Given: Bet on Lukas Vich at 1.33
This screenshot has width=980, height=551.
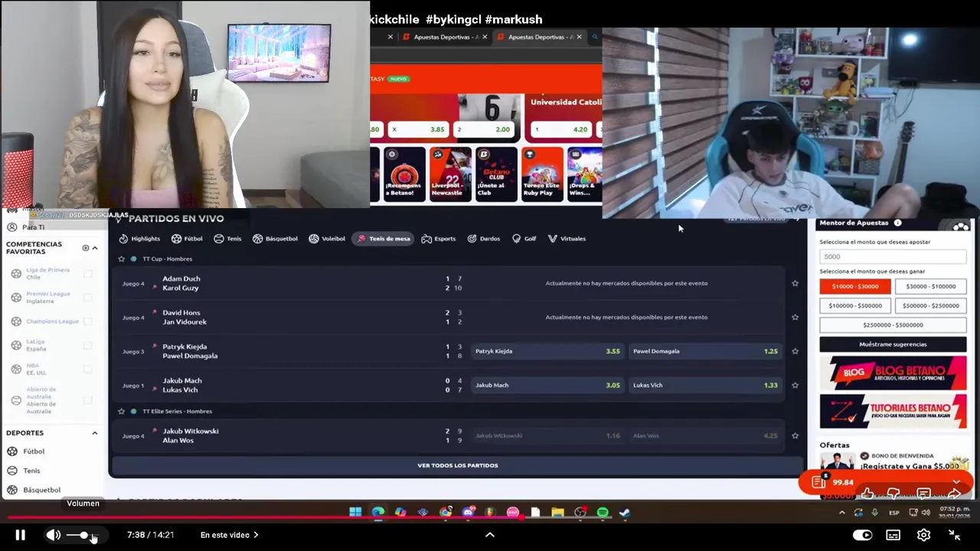Looking at the screenshot, I should (705, 385).
